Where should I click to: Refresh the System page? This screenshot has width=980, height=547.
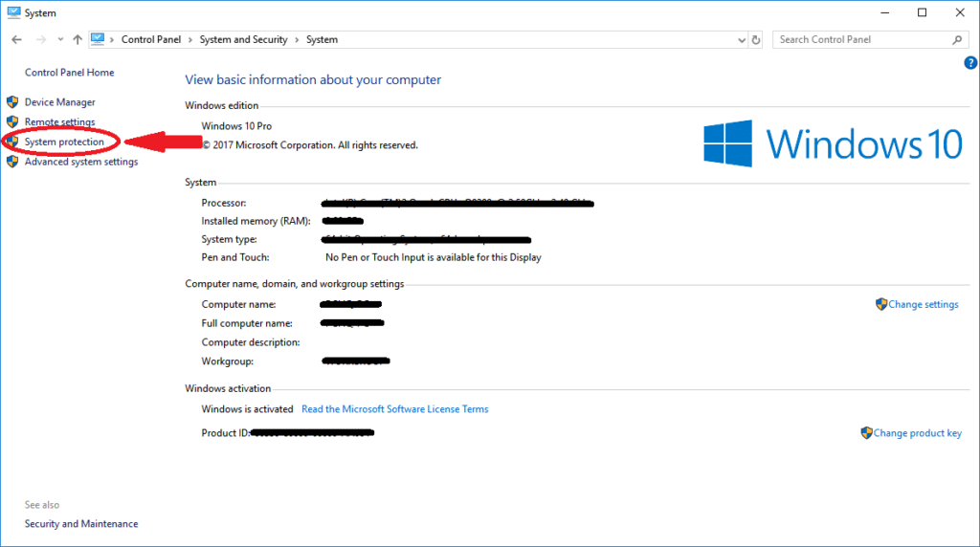tap(756, 40)
